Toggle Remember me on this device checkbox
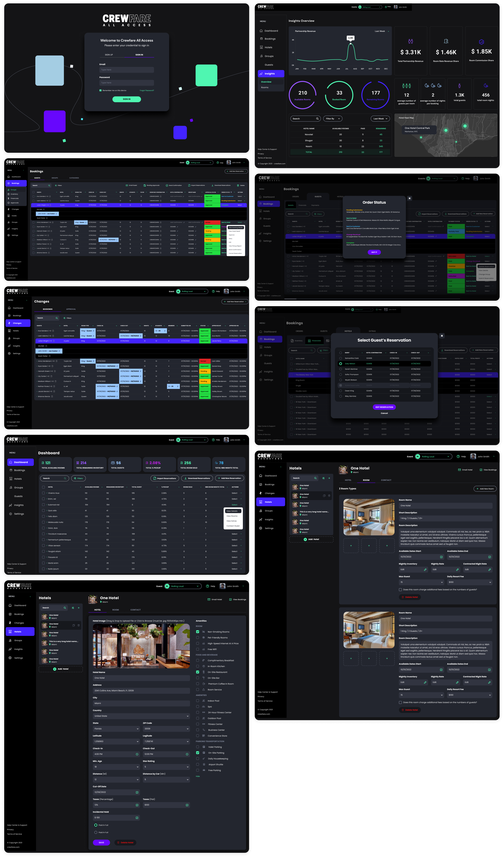This screenshot has width=504, height=858. (x=100, y=90)
